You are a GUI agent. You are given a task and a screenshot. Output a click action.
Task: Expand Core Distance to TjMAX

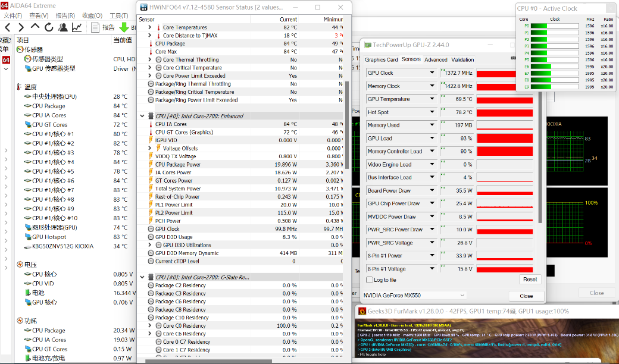149,35
